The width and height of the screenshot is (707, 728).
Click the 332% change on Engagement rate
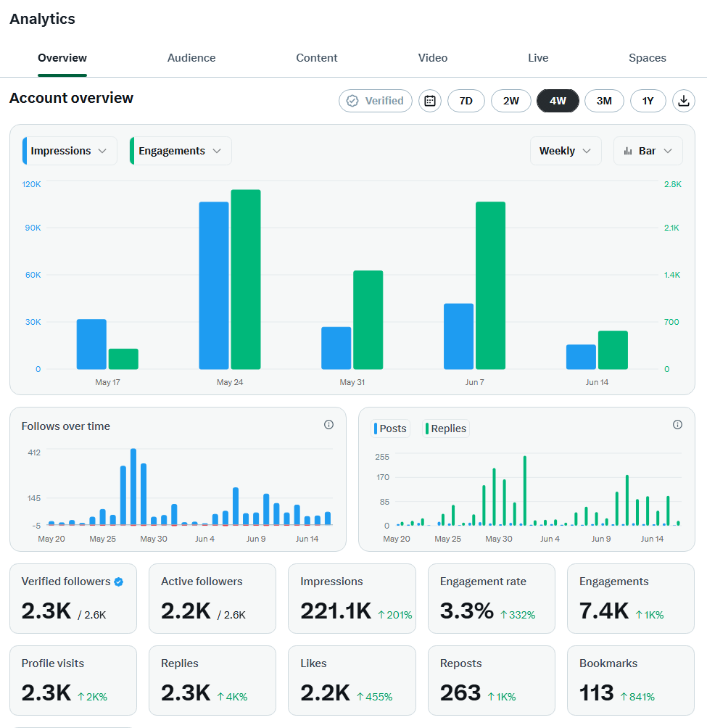point(518,615)
